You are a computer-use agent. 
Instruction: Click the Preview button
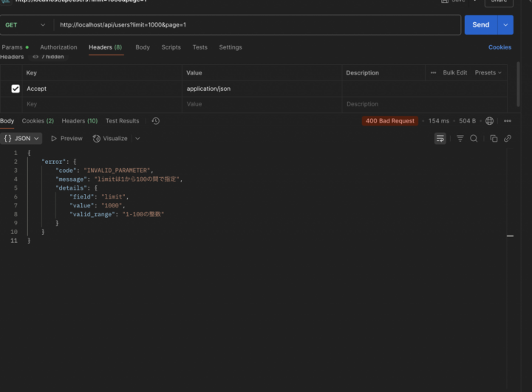coord(66,138)
